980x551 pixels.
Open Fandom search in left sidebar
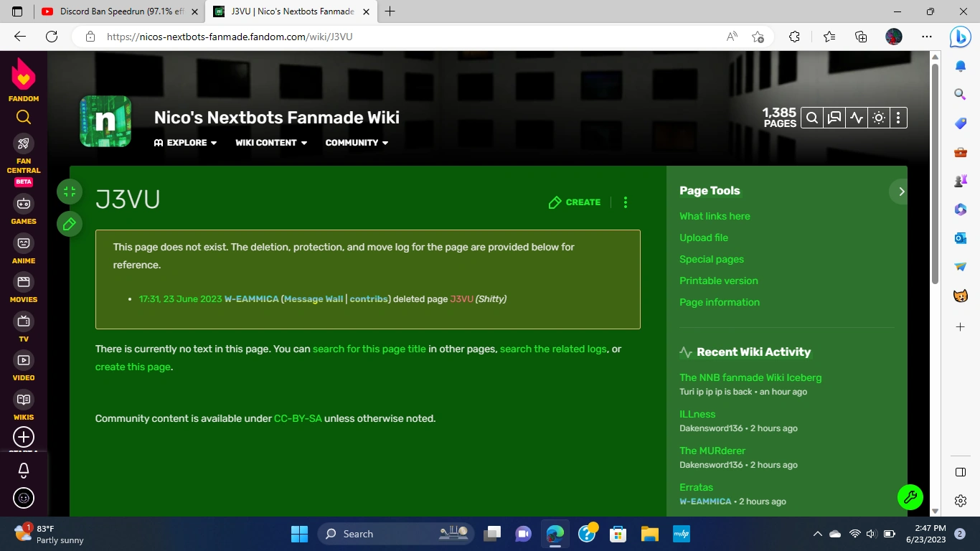(x=24, y=117)
